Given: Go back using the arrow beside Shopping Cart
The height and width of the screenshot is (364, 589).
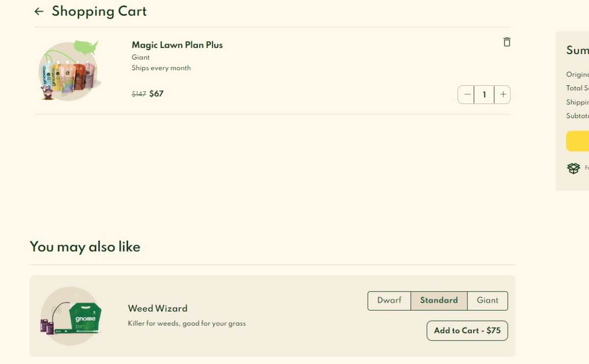Looking at the screenshot, I should tap(39, 11).
